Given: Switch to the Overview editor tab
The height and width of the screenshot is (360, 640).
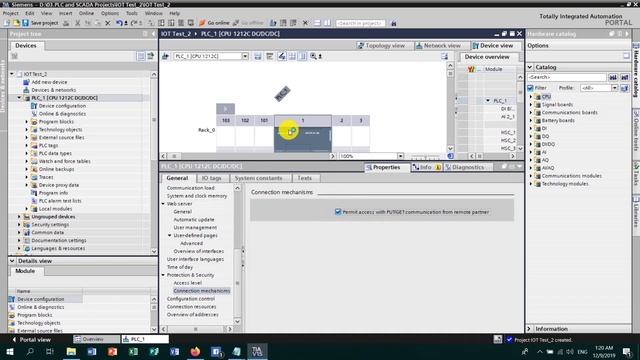Looking at the screenshot, I should [x=96, y=339].
